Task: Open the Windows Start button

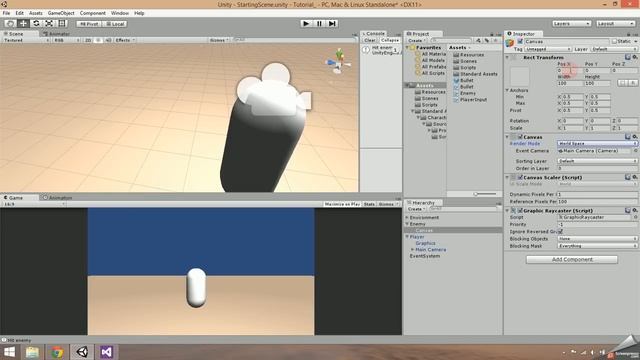Action: click(9, 352)
